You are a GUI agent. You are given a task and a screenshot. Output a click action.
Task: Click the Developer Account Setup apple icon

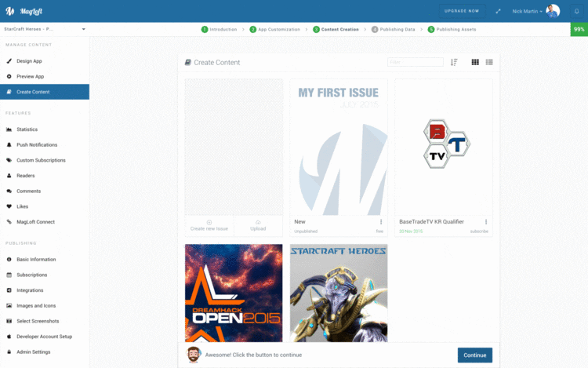tap(9, 337)
